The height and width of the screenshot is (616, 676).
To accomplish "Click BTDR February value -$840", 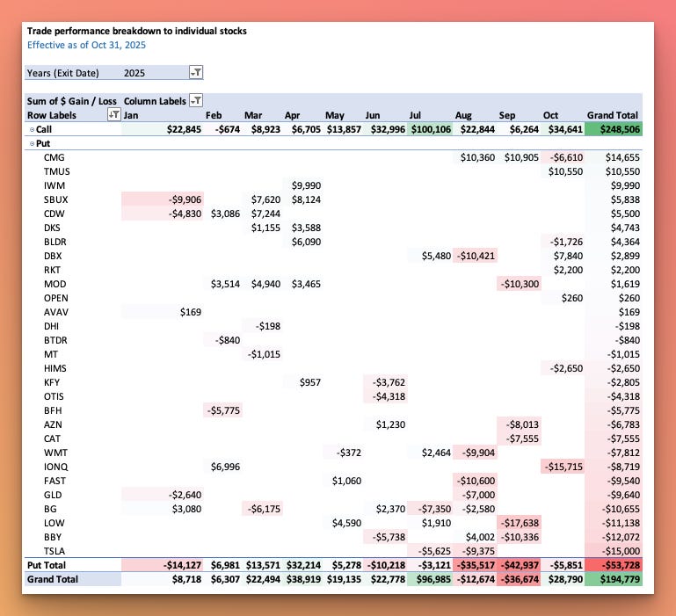I will [228, 341].
